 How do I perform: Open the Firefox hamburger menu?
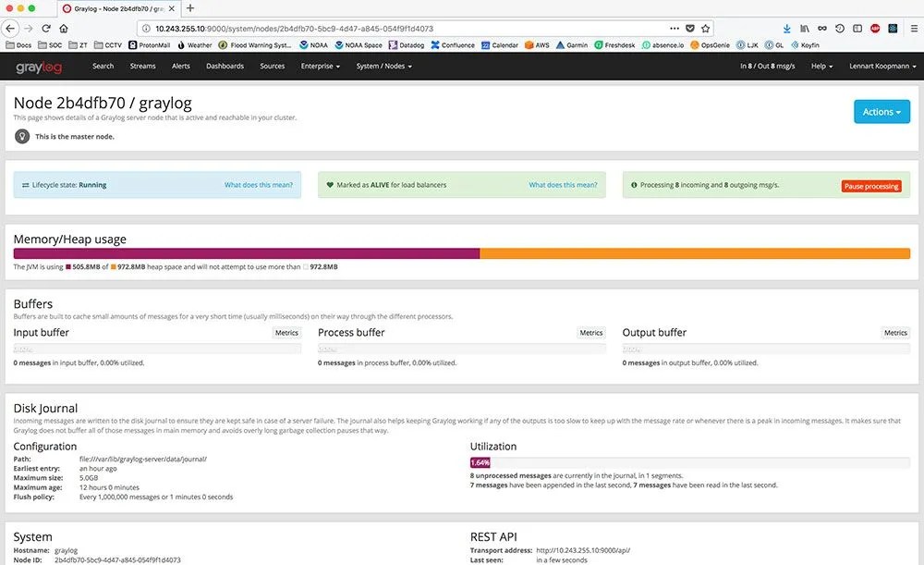914,29
